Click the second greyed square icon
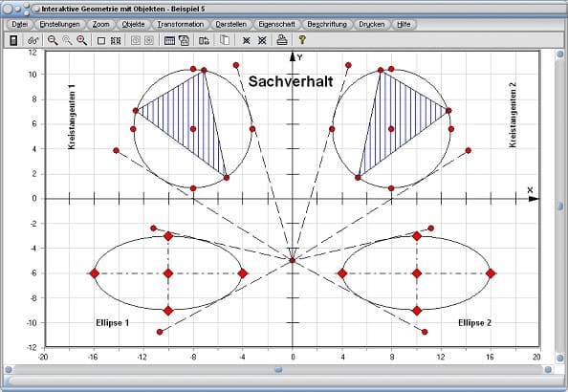This screenshot has width=568, height=392. pos(149,40)
